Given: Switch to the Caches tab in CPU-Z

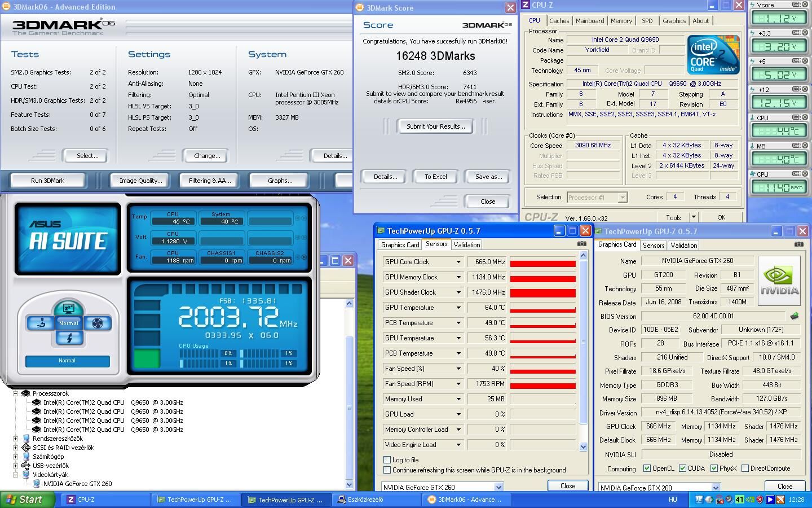Looking at the screenshot, I should coord(559,21).
